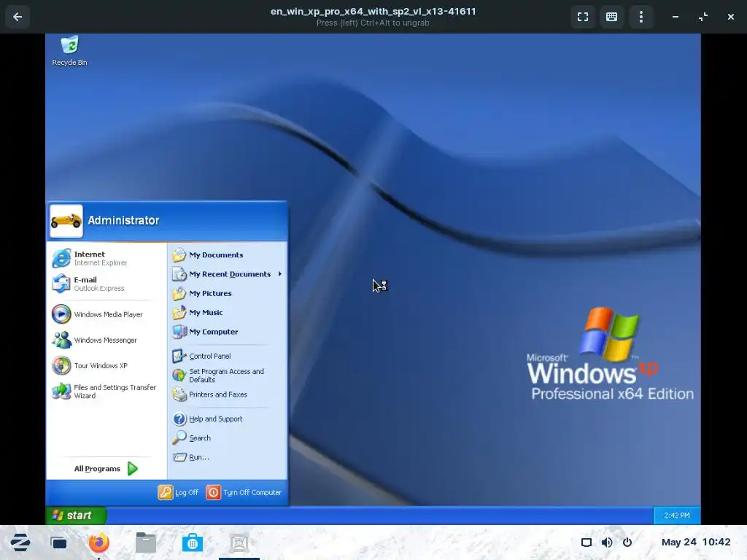
Task: Open Control Panel
Action: [228, 356]
